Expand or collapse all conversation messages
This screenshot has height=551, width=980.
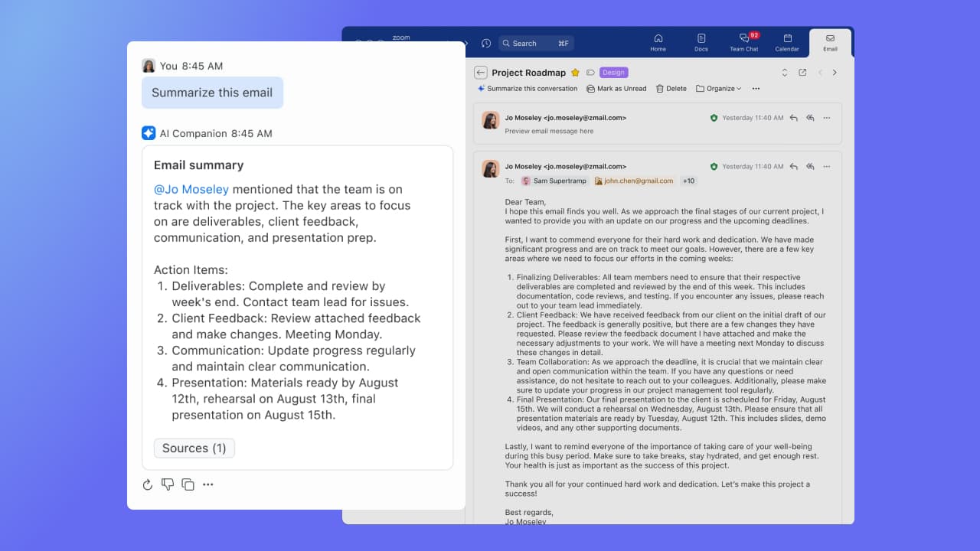tap(784, 73)
